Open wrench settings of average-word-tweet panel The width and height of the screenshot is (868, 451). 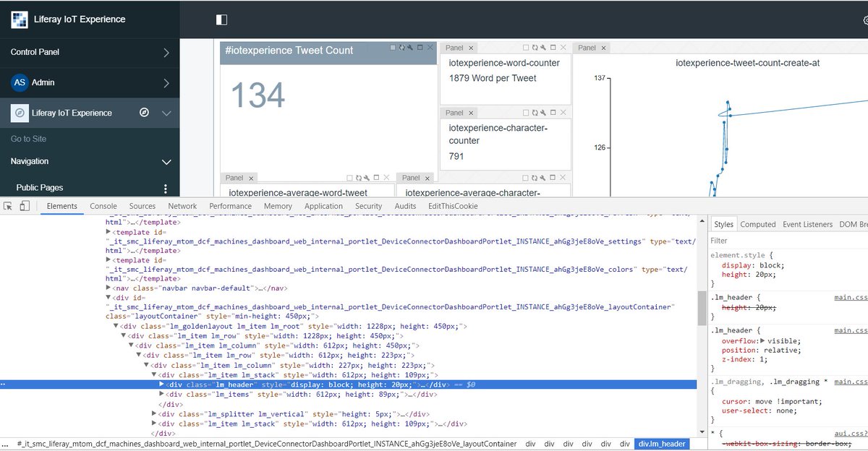coord(367,178)
